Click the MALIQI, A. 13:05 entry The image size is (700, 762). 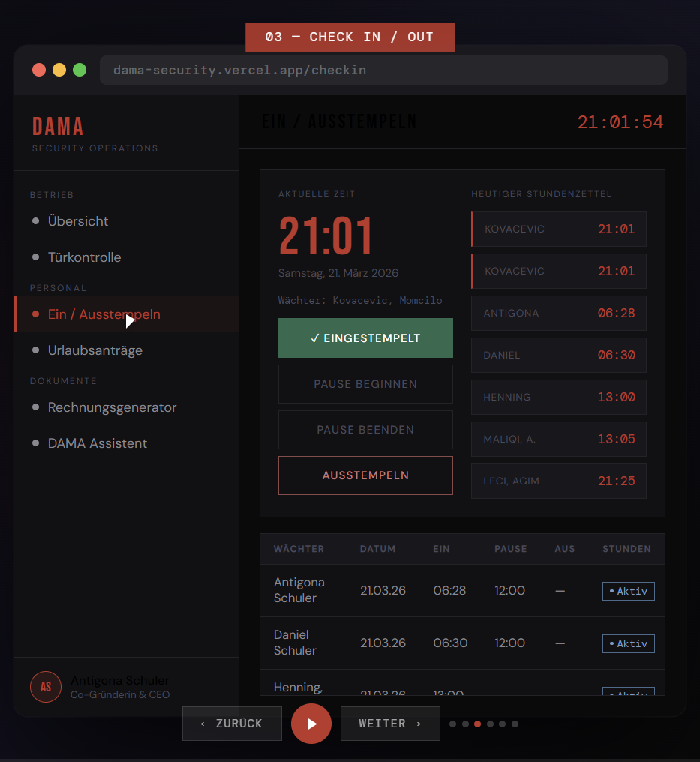(559, 439)
